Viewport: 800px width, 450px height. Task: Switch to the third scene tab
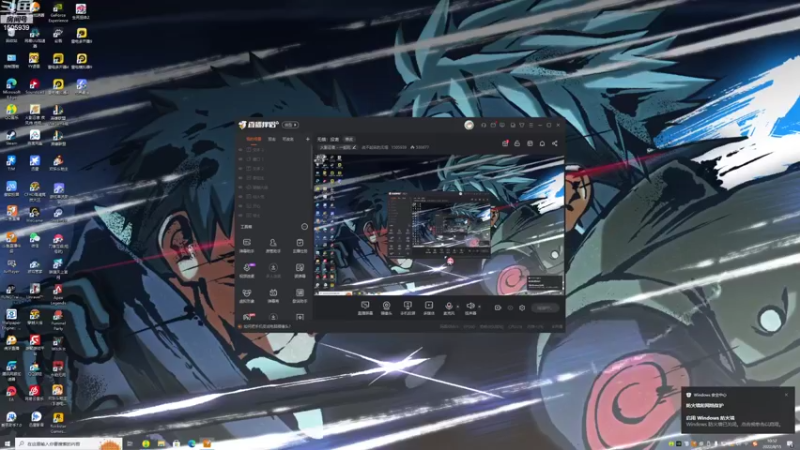click(x=288, y=139)
